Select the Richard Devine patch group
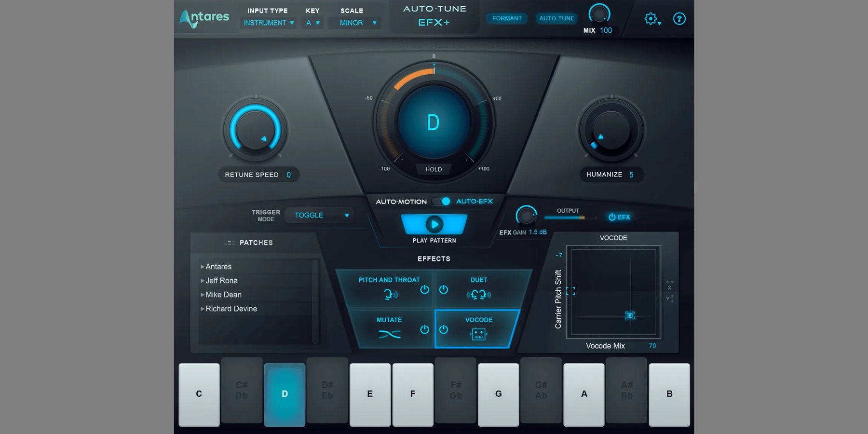Screen dimensions: 868x434 coord(231,309)
